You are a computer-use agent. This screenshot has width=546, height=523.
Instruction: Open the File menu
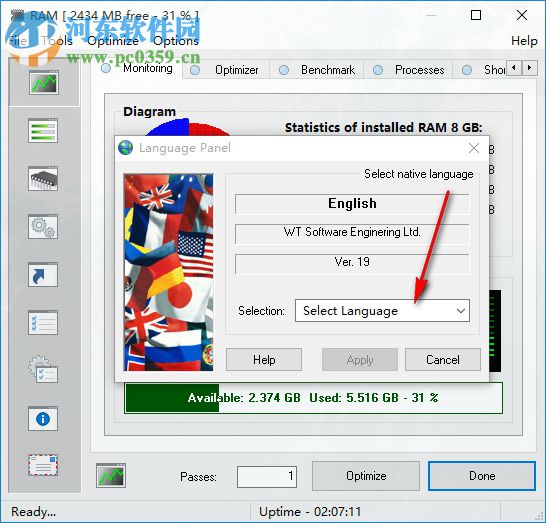pyautogui.click(x=17, y=41)
